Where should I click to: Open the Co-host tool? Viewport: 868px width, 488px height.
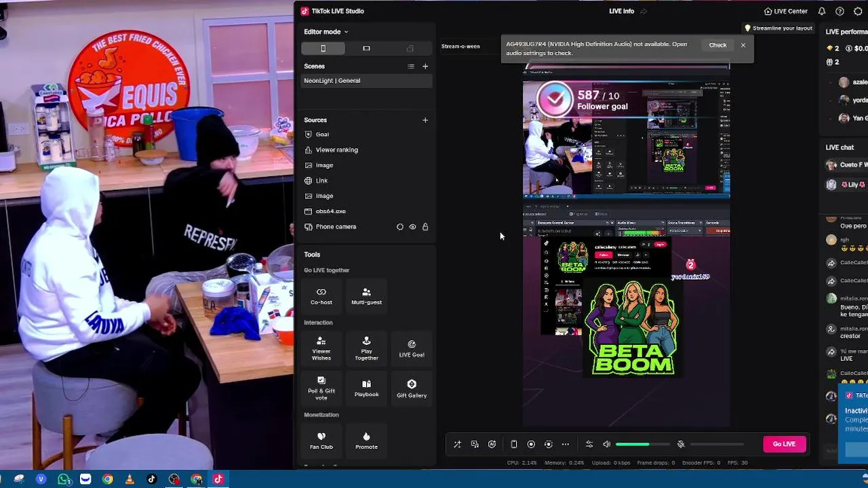pyautogui.click(x=321, y=296)
